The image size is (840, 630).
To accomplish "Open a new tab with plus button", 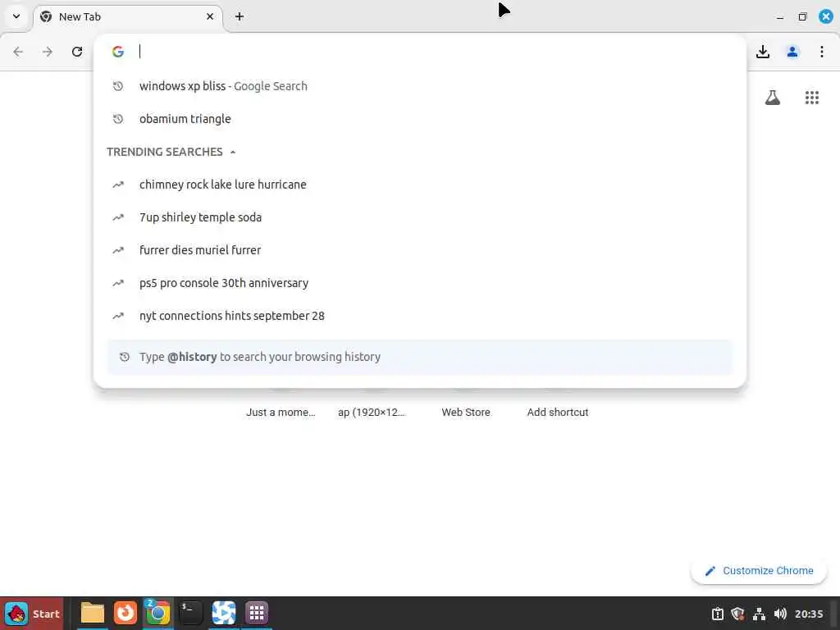I will [x=240, y=16].
